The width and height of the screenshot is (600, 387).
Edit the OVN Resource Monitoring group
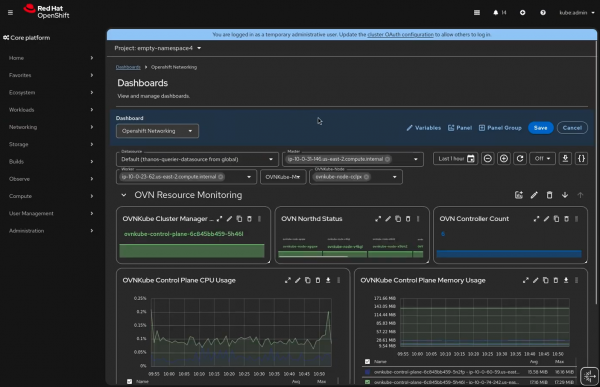point(534,195)
